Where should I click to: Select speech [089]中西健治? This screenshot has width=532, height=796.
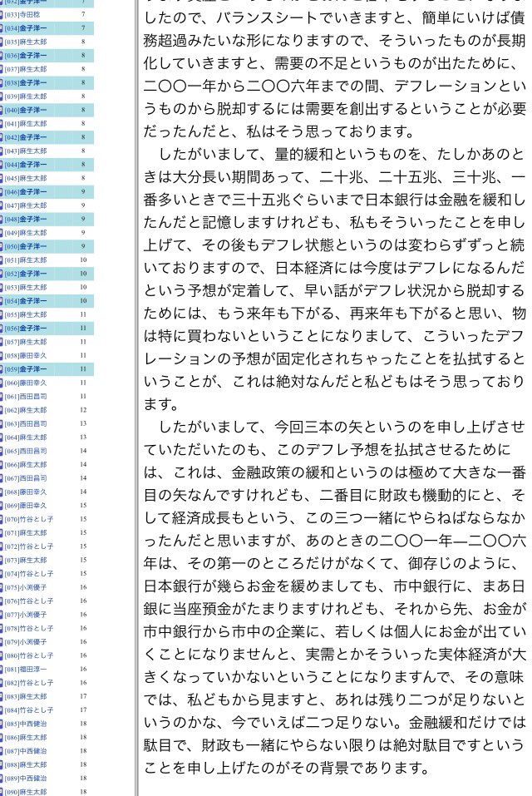(26, 779)
